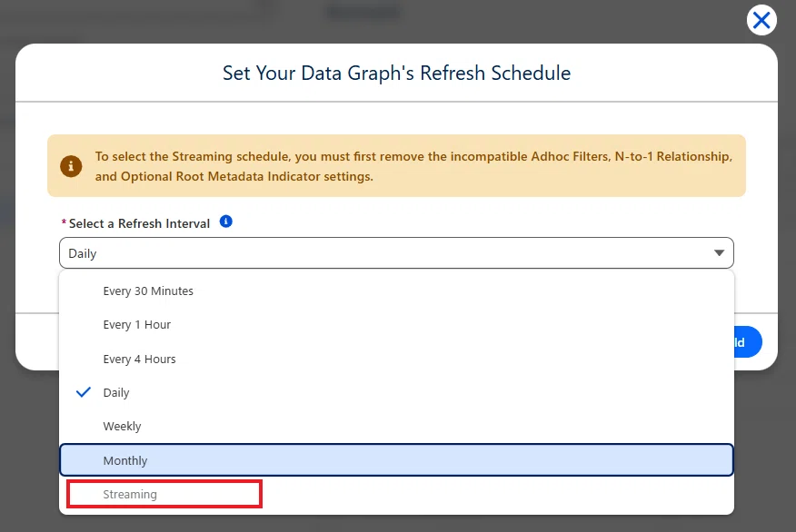Viewport: 796px width, 532px height.
Task: Select the checked Daily option
Action: pos(396,392)
